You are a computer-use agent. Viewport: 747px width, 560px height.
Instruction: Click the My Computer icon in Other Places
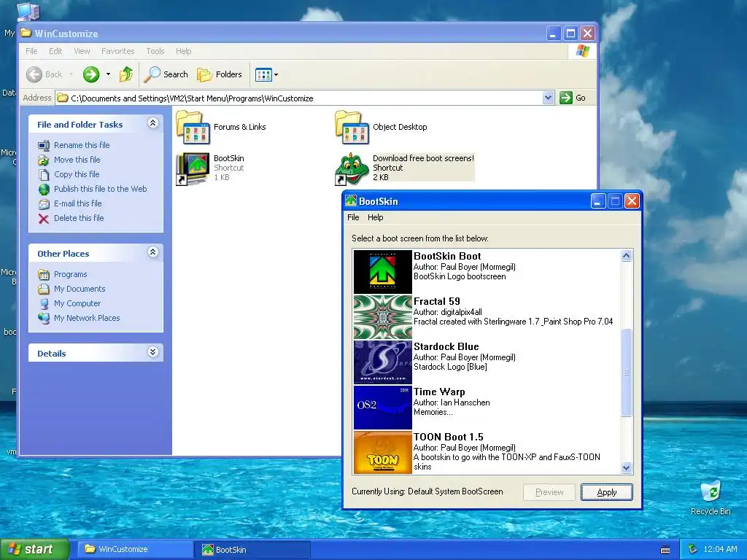pyautogui.click(x=43, y=304)
